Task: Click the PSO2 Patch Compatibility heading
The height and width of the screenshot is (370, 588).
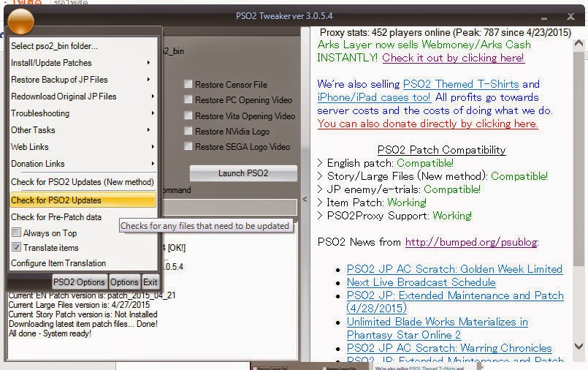Action: click(x=441, y=150)
